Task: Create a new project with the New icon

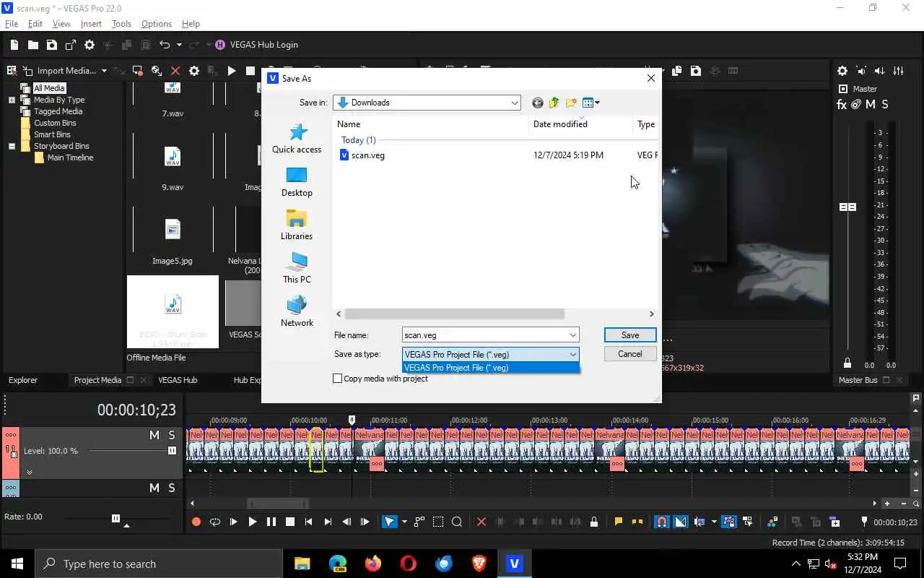Action: click(14, 45)
